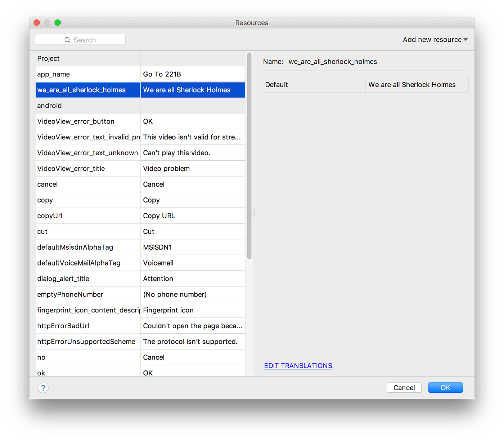Expand the Add new resource dropdown arrow

point(465,40)
